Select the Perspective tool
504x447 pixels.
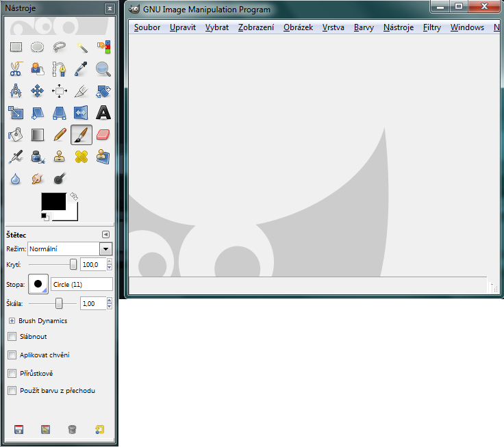click(x=60, y=113)
